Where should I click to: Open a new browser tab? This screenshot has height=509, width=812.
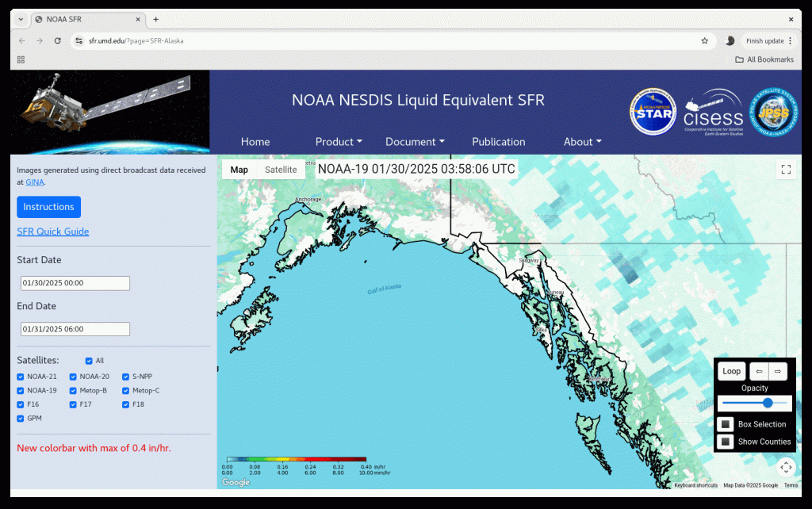coord(155,19)
